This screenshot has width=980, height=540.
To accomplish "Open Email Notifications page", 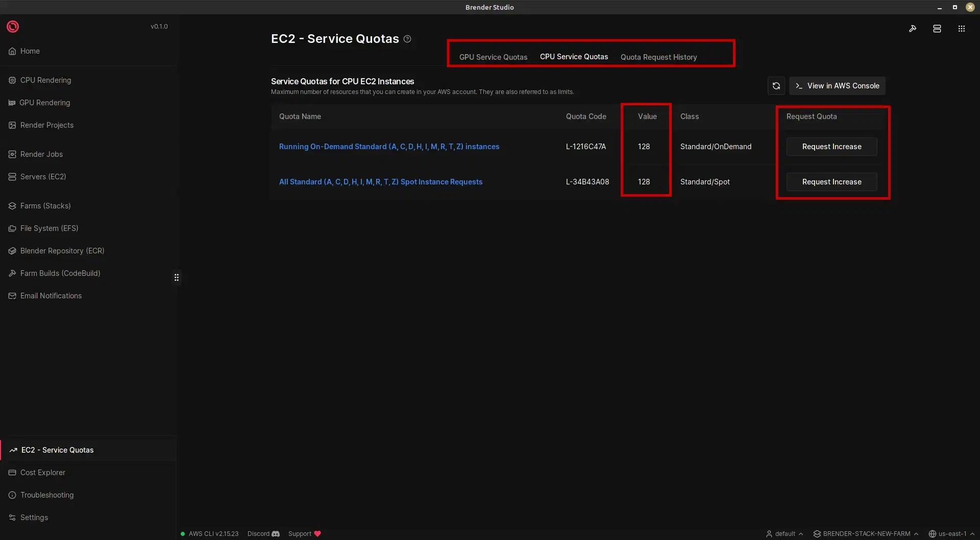I will point(88,296).
